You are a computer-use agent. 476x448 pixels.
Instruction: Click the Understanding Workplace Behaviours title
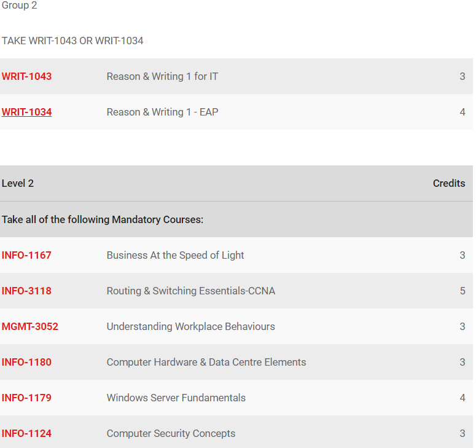(x=190, y=326)
